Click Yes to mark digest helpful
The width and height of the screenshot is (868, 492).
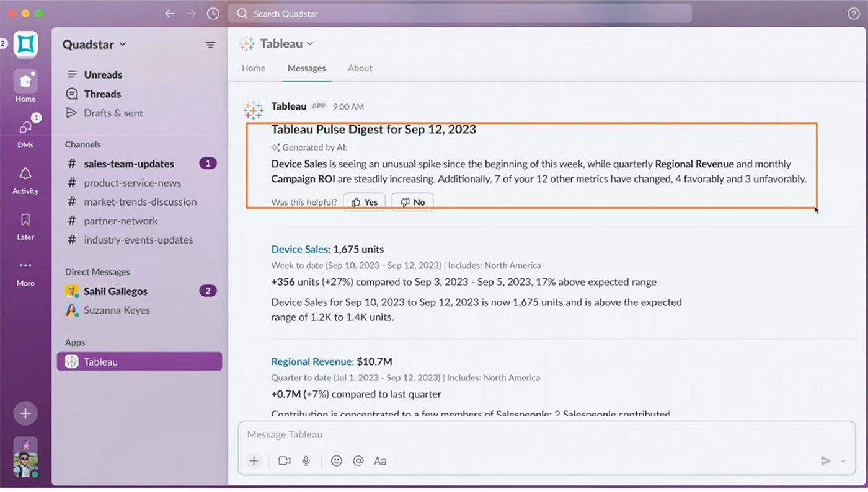point(364,202)
